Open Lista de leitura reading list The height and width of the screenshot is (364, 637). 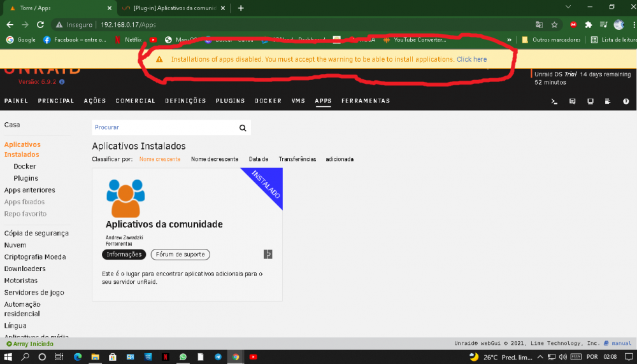click(614, 39)
